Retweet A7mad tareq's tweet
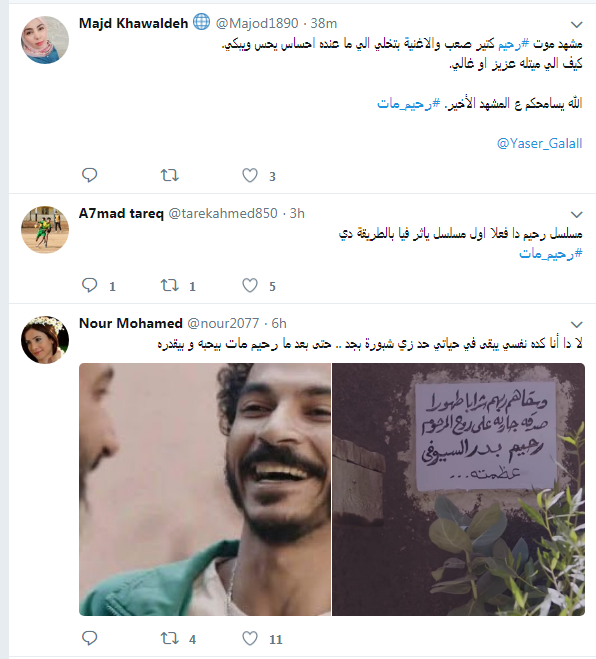Viewport: 596px width, 659px height. (170, 285)
